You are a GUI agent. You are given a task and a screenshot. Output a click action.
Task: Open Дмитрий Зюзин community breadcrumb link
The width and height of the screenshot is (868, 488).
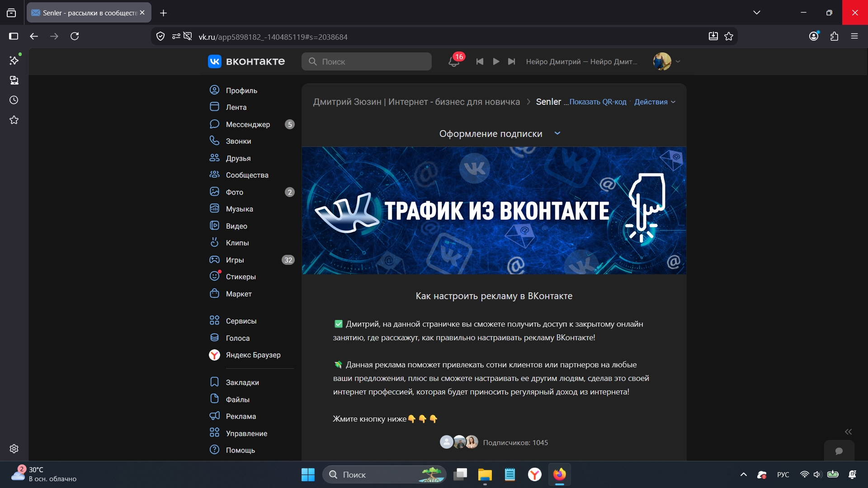tap(416, 102)
